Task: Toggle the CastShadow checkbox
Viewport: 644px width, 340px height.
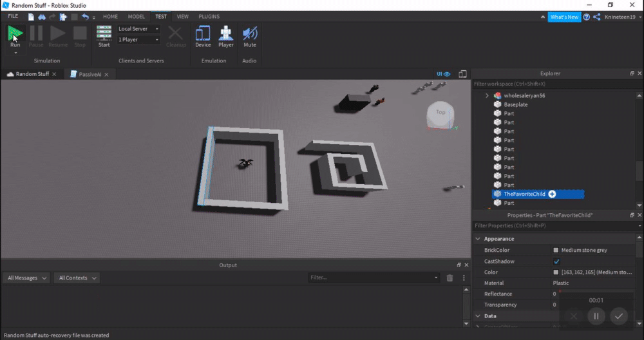Action: (x=556, y=261)
